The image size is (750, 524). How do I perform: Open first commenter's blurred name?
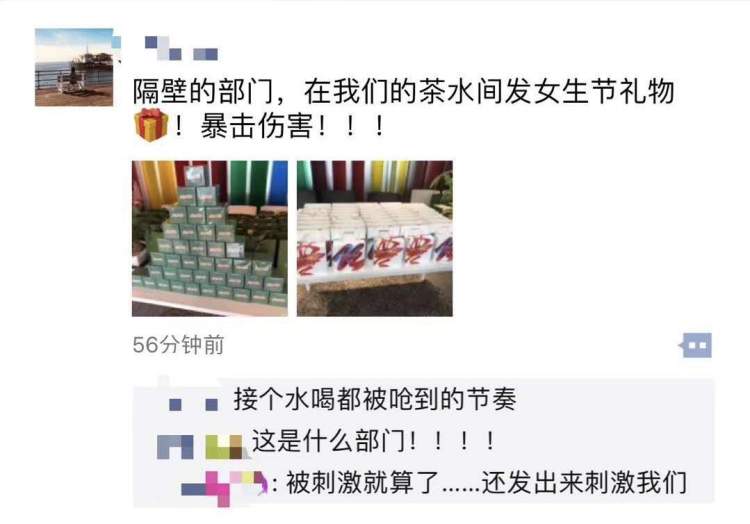pos(194,404)
